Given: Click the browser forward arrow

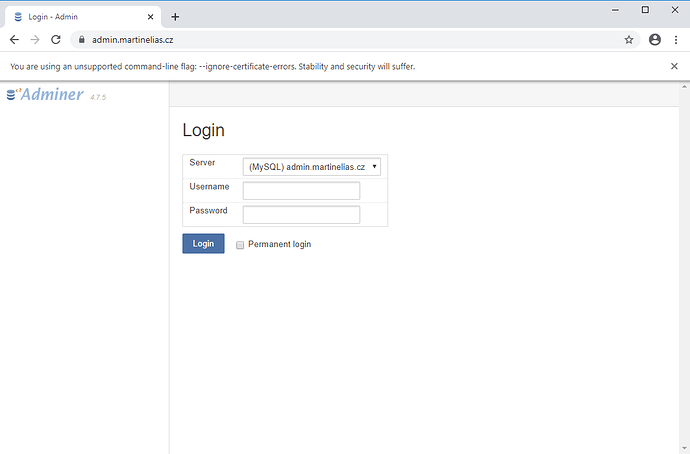Looking at the screenshot, I should coord(35,40).
